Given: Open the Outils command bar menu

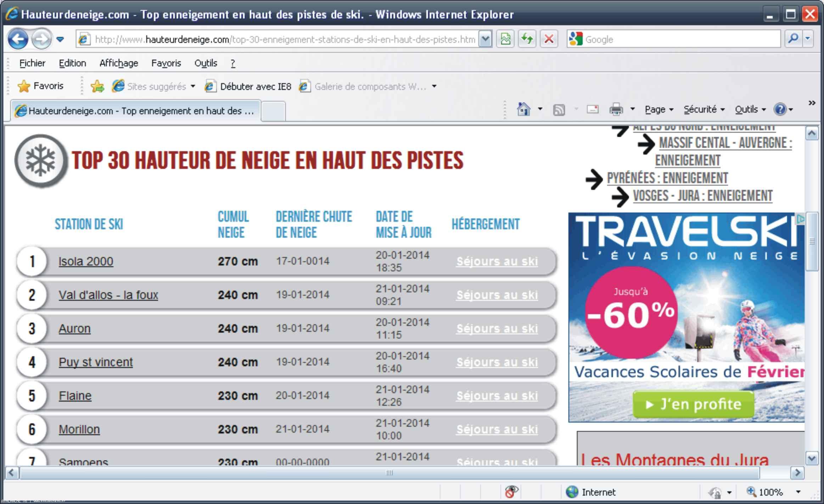Looking at the screenshot, I should [750, 109].
